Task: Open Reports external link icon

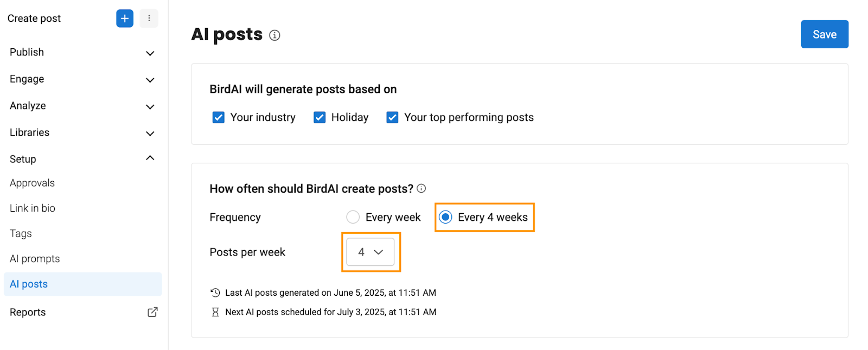Action: click(152, 312)
